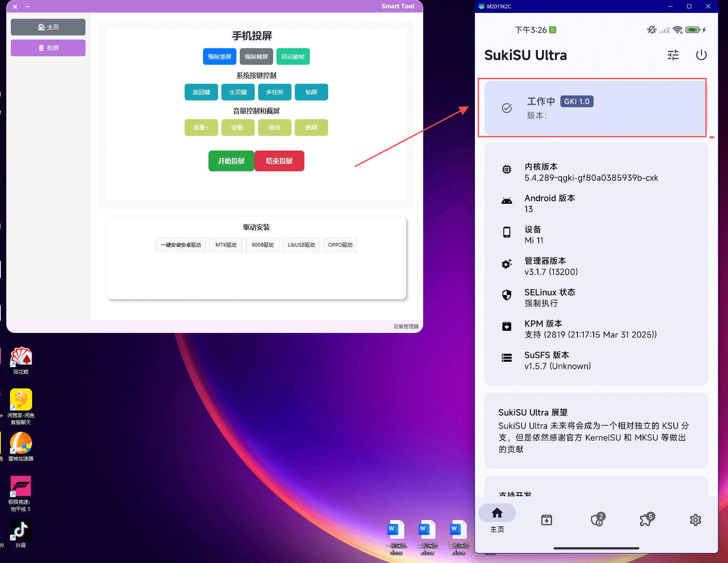
Task: Select the 主页 home icon in SukiSU bottom bar
Action: pyautogui.click(x=497, y=513)
